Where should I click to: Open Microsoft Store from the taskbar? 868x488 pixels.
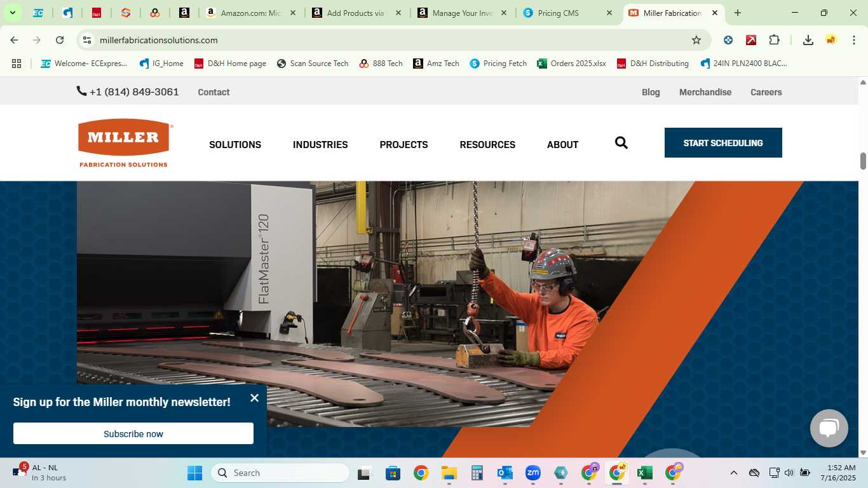coord(393,473)
